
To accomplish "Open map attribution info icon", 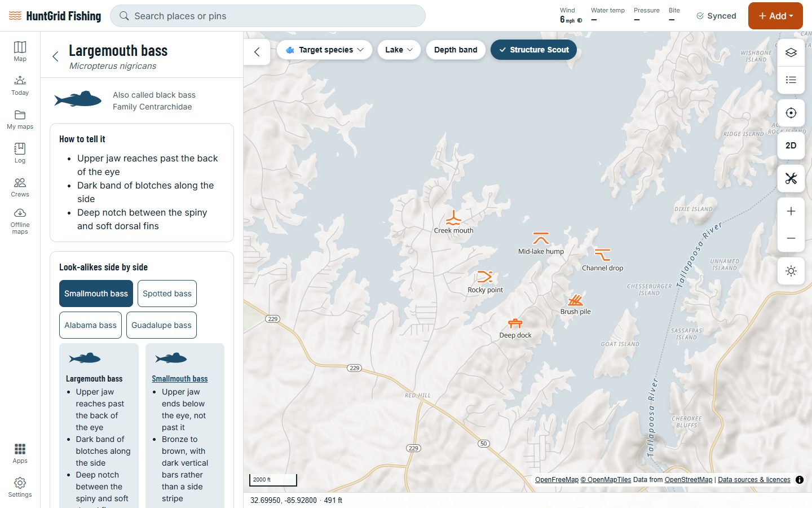I will tap(800, 480).
